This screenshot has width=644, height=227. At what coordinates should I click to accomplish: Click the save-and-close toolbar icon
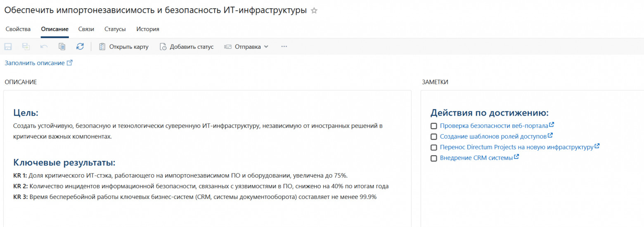click(26, 47)
